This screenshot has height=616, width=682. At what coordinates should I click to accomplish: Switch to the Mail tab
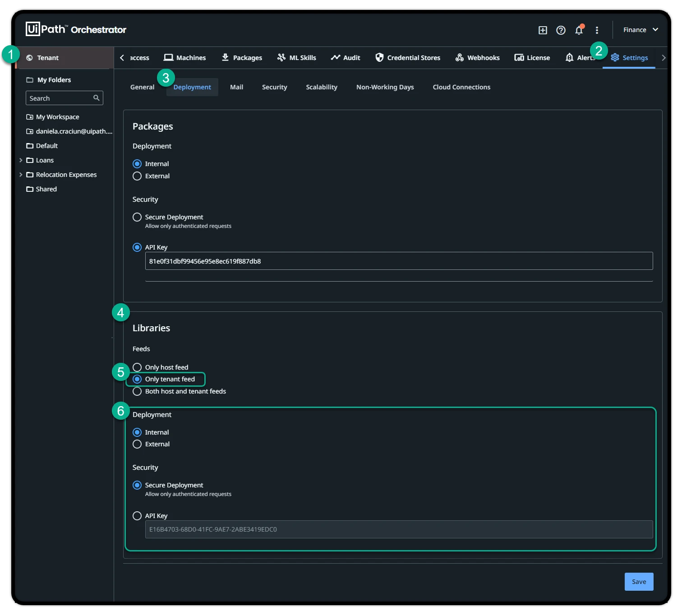[236, 87]
